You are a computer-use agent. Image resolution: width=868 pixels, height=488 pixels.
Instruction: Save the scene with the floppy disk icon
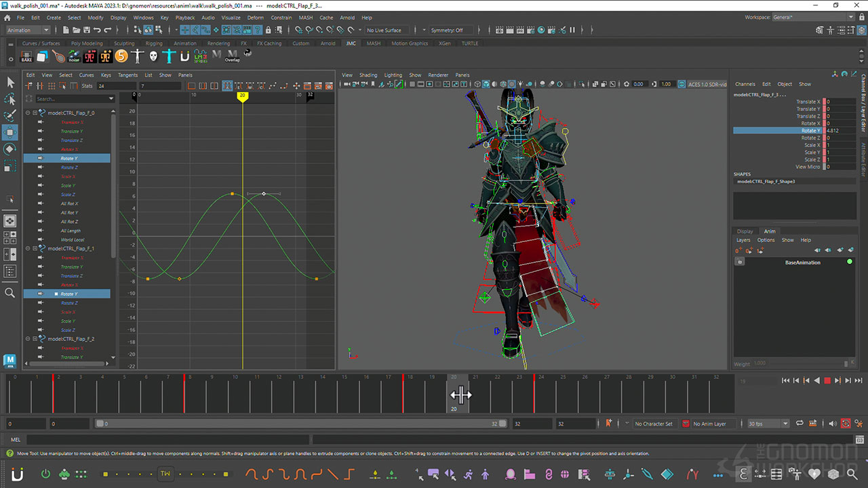click(86, 30)
